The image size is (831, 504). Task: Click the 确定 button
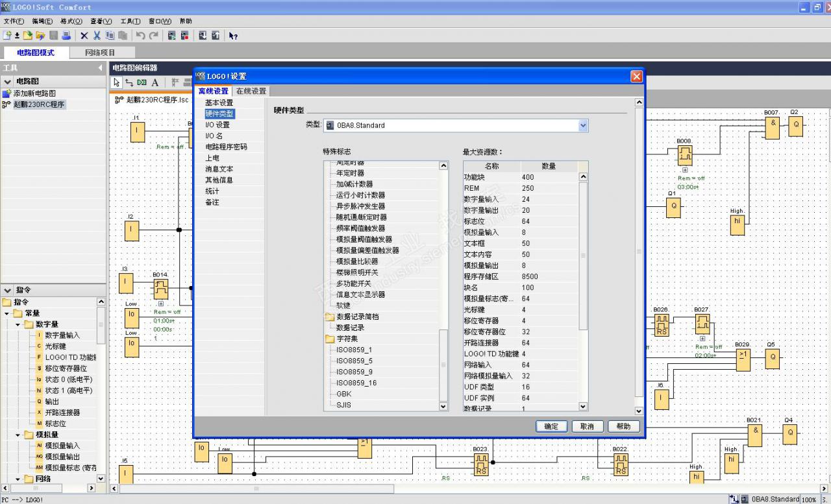pos(552,426)
